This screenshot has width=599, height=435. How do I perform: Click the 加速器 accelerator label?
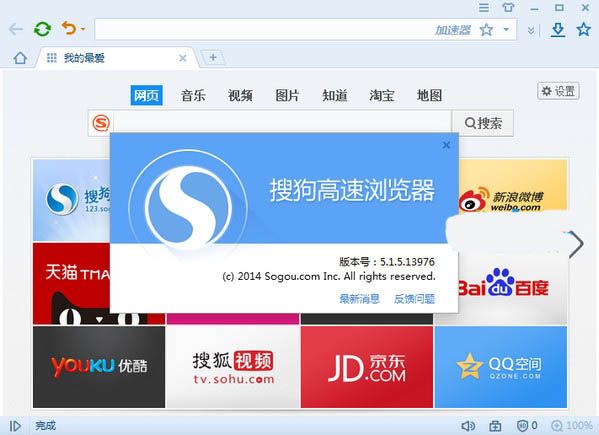[453, 30]
